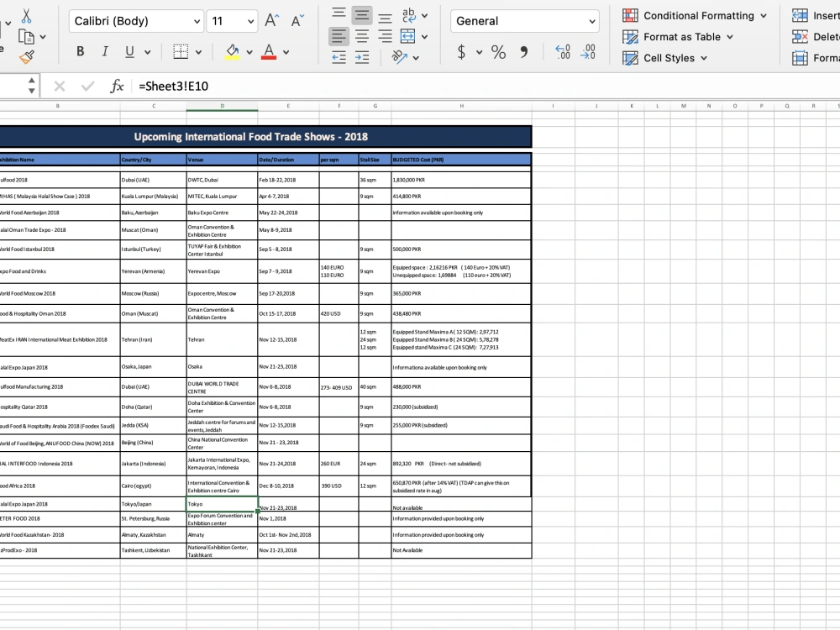
Task: Click the 'Sep 17-20, 2018' date cell
Action: point(289,293)
